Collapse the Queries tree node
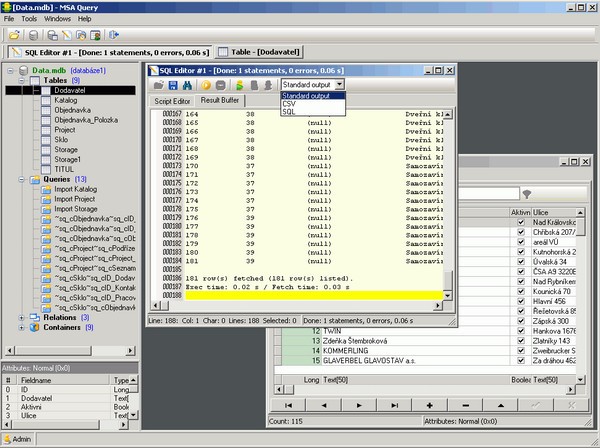The width and height of the screenshot is (600, 448). click(21, 179)
